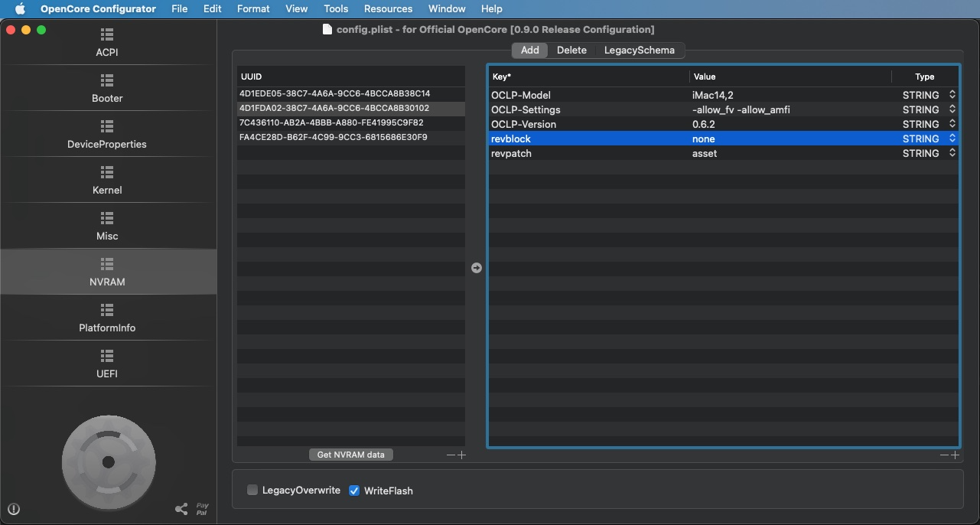The width and height of the screenshot is (980, 525).
Task: Open Type dropdown for OCLP-Settings row
Action: click(x=952, y=109)
